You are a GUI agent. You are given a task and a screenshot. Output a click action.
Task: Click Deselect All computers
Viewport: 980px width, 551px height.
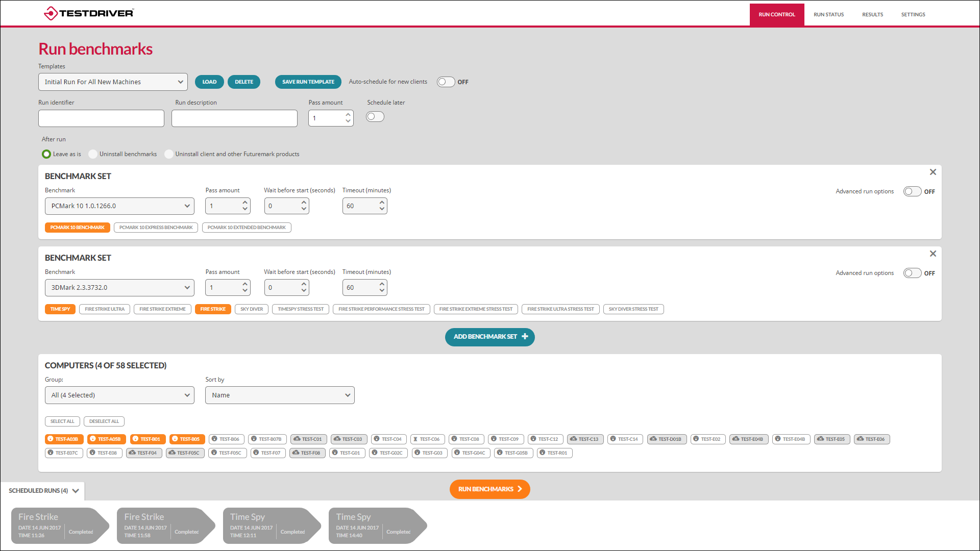pos(104,421)
